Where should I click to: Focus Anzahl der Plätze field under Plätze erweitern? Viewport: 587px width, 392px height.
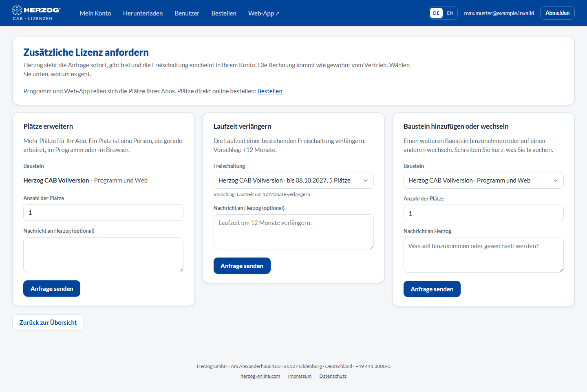(x=103, y=213)
